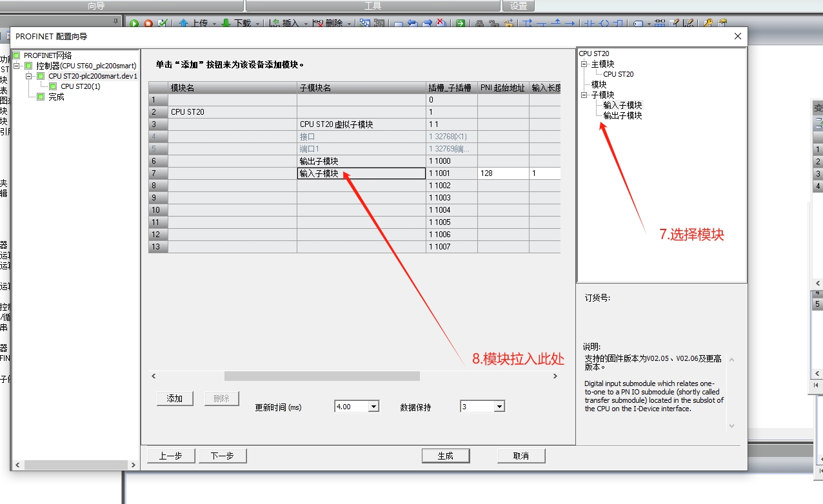Click the red Stop PLC toolbar icon

click(x=148, y=23)
